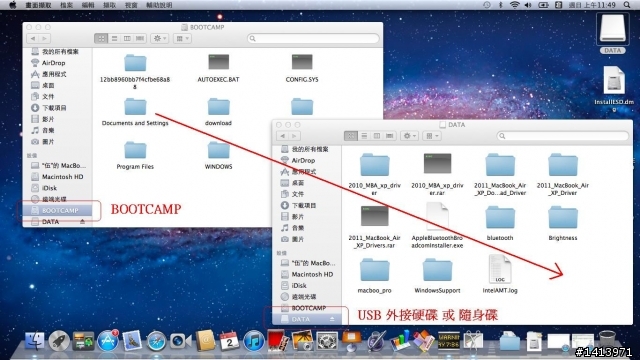Select the AppleBluetoothBroadcomInstaller.exe file

point(437,225)
